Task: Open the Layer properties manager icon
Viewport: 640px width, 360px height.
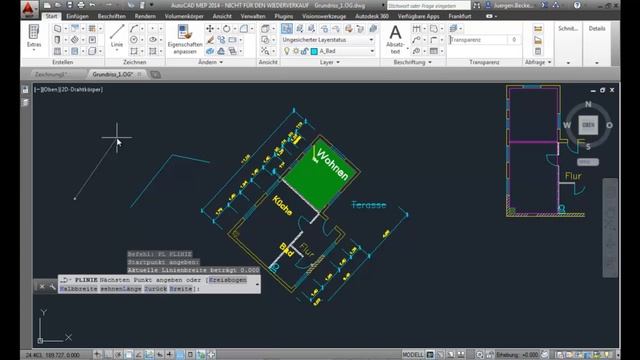Action: click(287, 29)
